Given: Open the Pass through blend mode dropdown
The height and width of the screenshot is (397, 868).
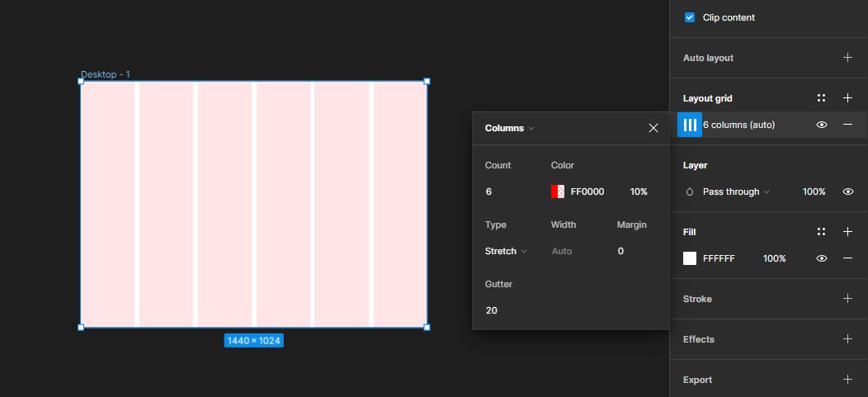Looking at the screenshot, I should click(x=735, y=191).
